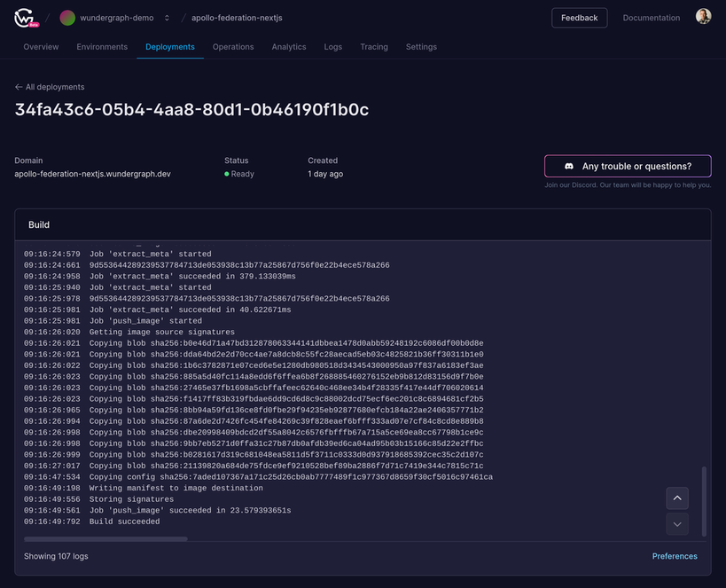Click the 'Copying blob sha256:21139820…' line
This screenshot has height=588, width=726.
(254, 466)
